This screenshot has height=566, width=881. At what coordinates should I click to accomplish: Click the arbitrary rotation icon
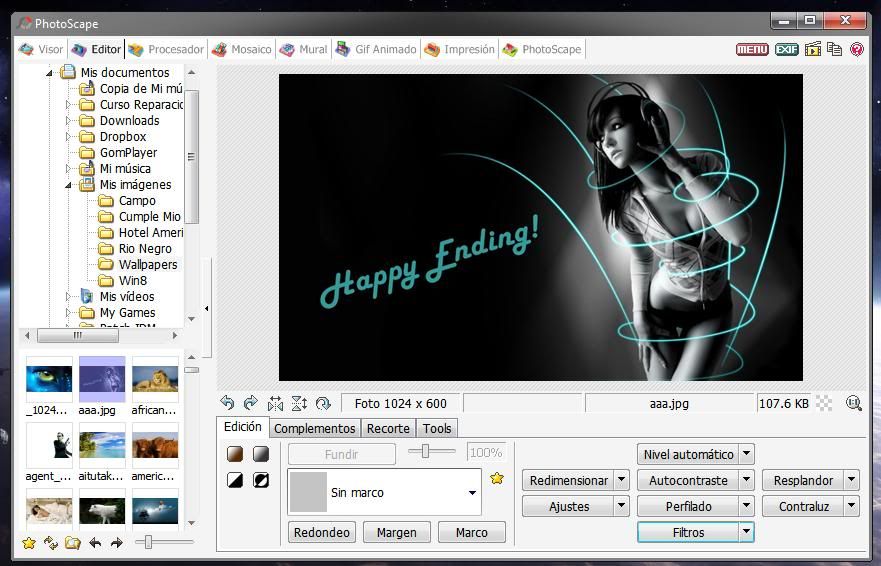pos(323,403)
